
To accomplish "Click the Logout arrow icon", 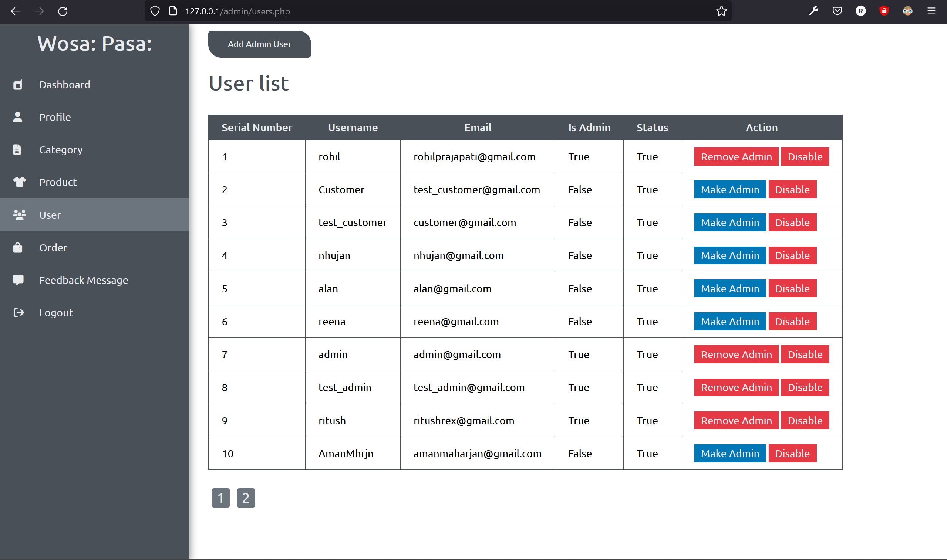I will click(x=18, y=312).
